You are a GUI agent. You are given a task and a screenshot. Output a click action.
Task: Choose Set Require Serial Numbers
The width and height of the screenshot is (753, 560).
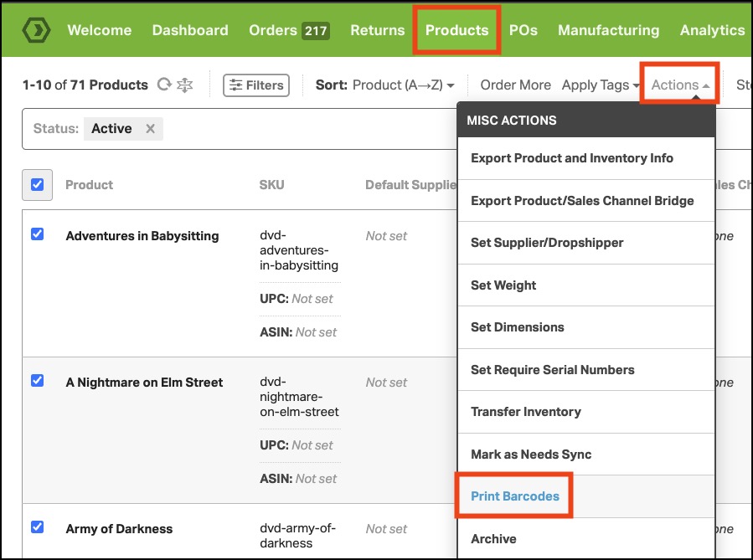[585, 369]
